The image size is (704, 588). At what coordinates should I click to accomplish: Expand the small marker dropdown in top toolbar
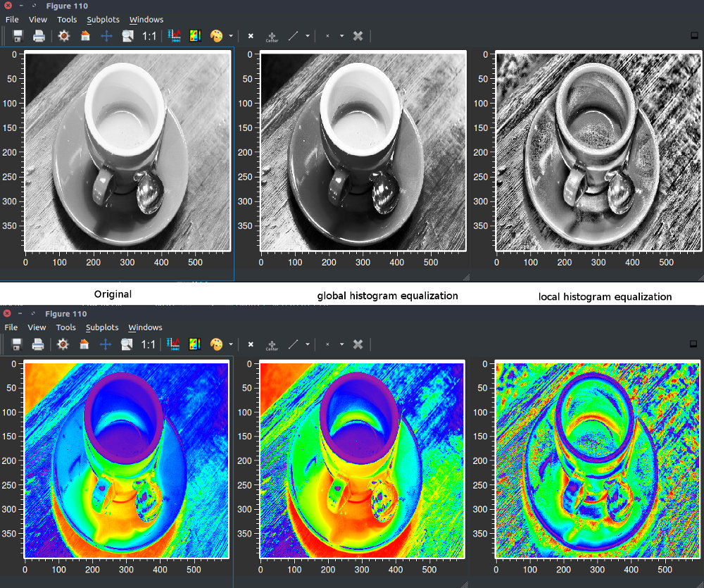click(x=341, y=36)
